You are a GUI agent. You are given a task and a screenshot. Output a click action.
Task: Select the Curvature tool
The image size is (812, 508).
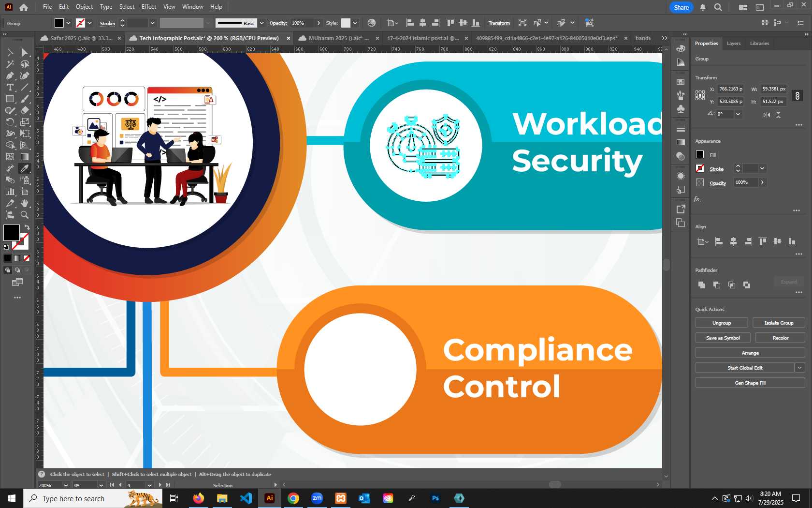[x=25, y=75]
